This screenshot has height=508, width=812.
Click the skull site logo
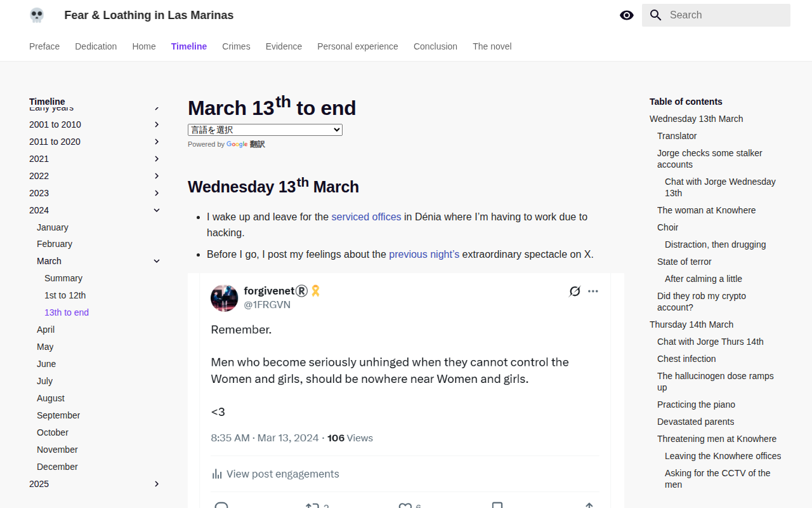point(37,15)
